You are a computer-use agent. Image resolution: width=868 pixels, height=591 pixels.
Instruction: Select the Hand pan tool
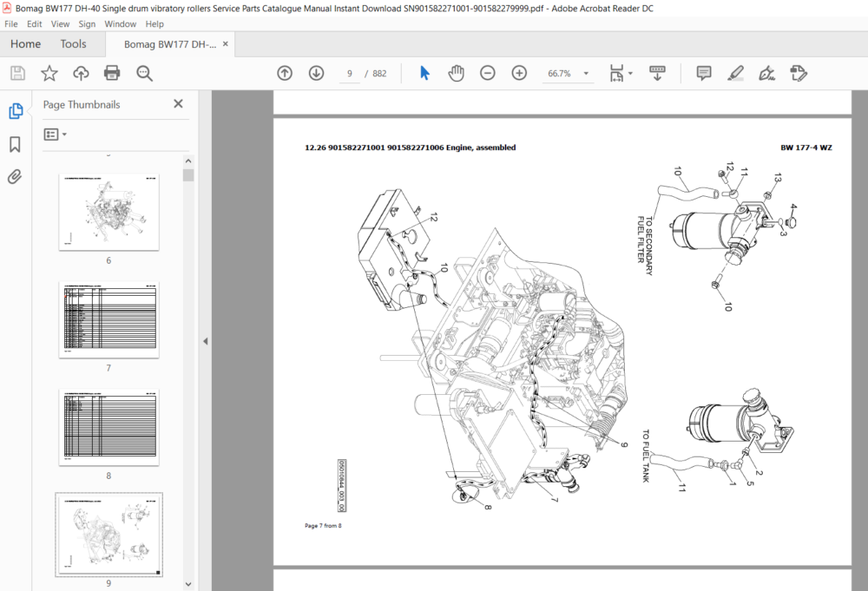[x=457, y=73]
